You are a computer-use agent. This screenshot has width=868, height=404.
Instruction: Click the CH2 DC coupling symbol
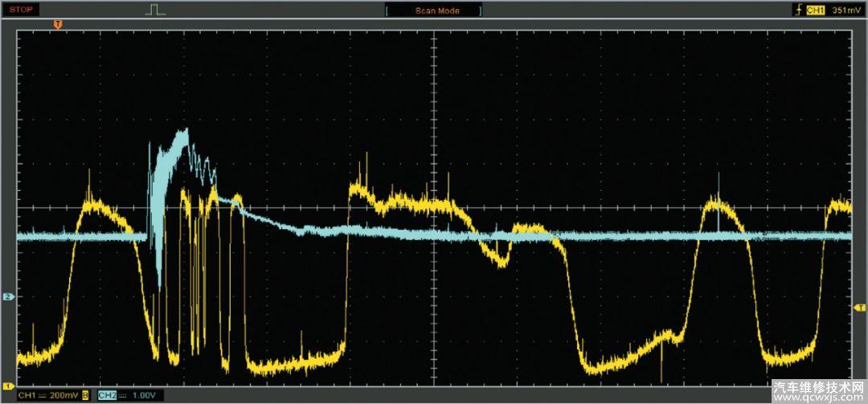pos(123,396)
